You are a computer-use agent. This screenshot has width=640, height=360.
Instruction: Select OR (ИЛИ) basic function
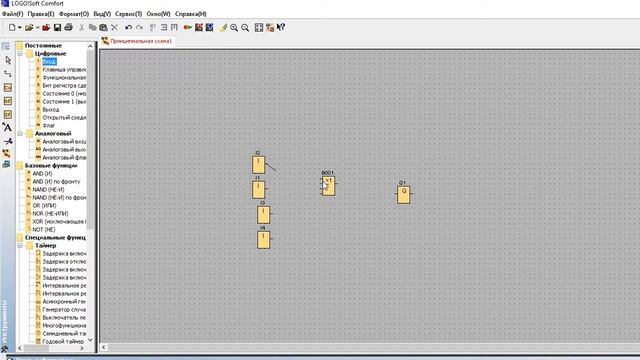pyautogui.click(x=44, y=206)
